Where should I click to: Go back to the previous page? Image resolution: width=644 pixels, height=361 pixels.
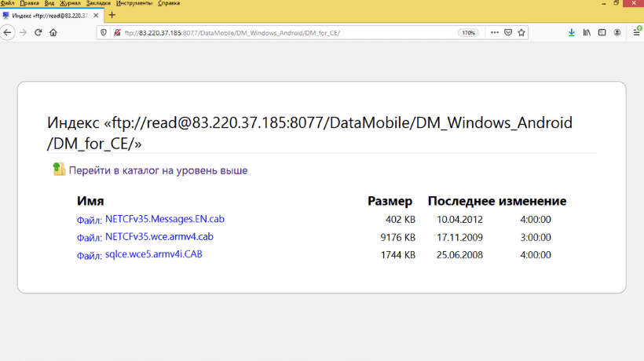click(7, 32)
